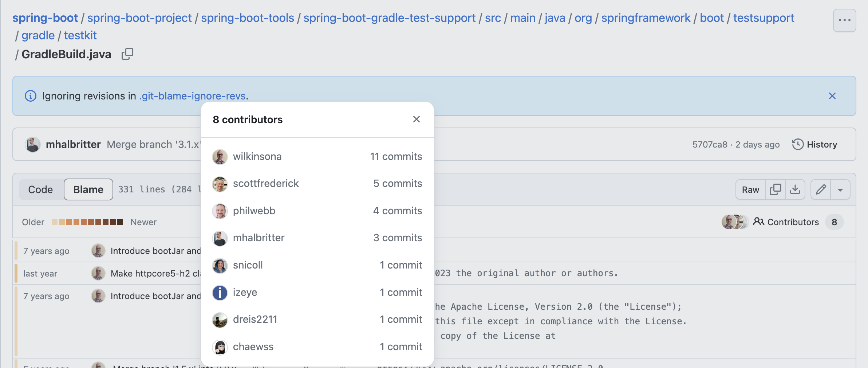Open dreis2211 contributor profile

(255, 319)
